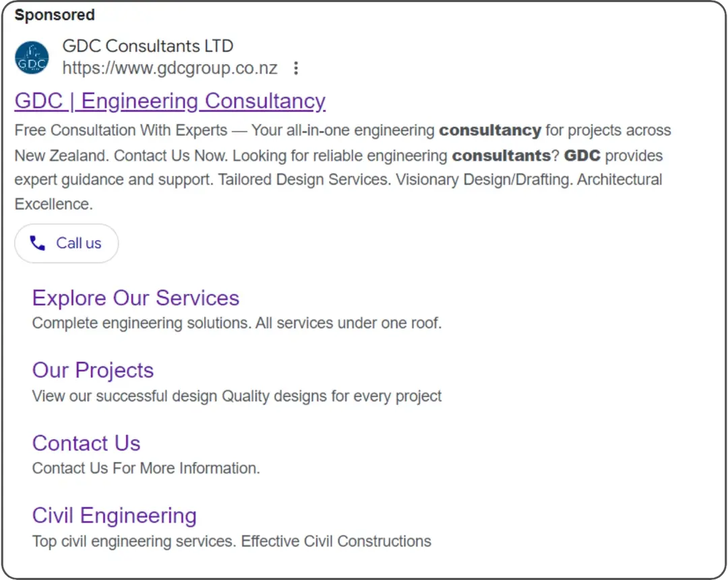Image resolution: width=728 pixels, height=580 pixels.
Task: Open the GDC Engineering Consultancy headline link
Action: (x=170, y=100)
